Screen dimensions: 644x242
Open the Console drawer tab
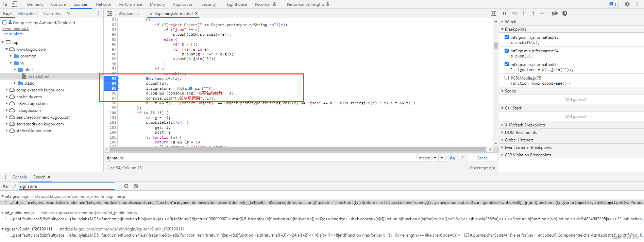(20, 177)
